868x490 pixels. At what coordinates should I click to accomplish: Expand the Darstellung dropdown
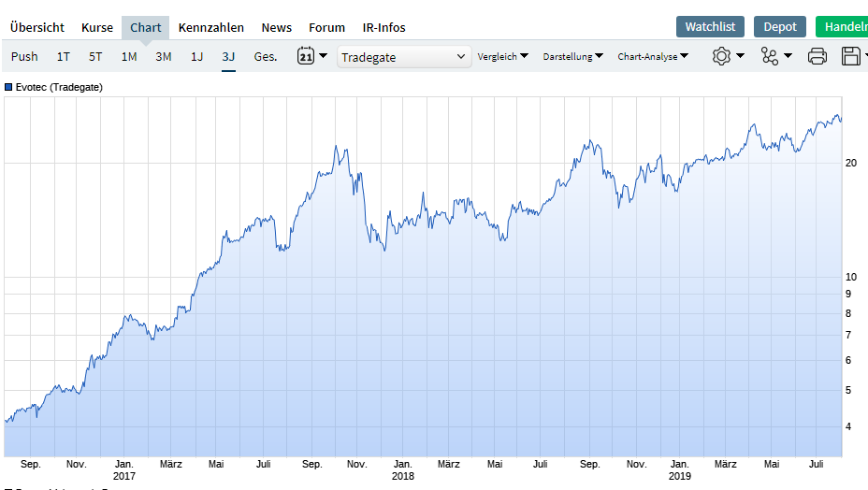pyautogui.click(x=573, y=56)
